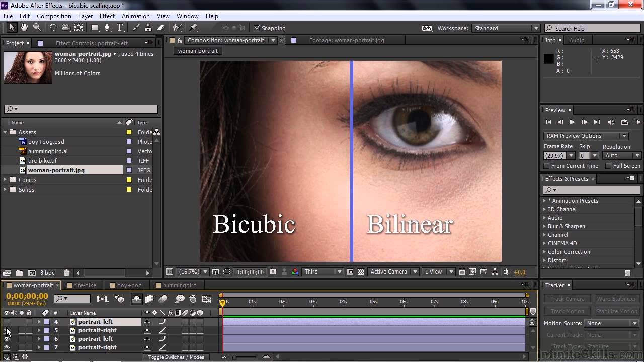Screen dimensions: 644x362
Task: Click the woman-portrait thumbnail in the Project panel
Action: [x=28, y=67]
